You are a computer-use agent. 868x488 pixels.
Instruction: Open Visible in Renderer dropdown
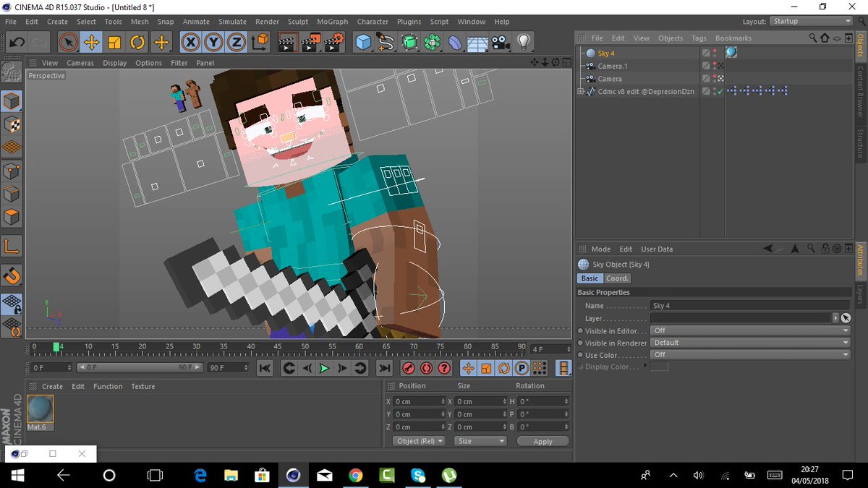pos(750,343)
